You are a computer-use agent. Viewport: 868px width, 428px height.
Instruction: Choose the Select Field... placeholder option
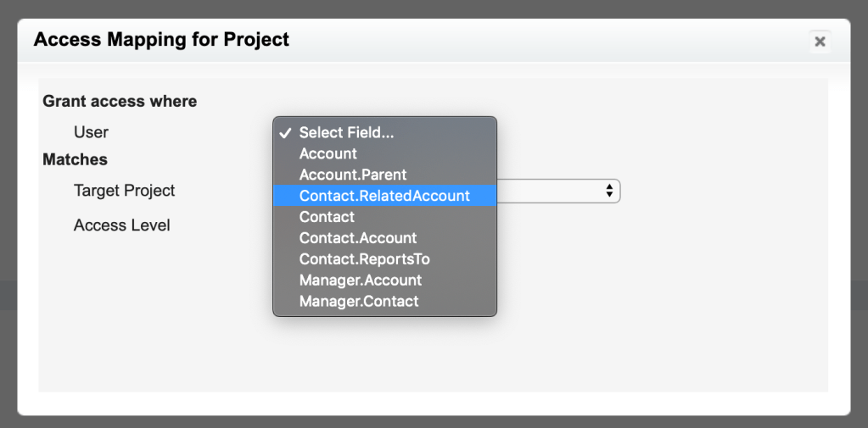click(x=346, y=133)
